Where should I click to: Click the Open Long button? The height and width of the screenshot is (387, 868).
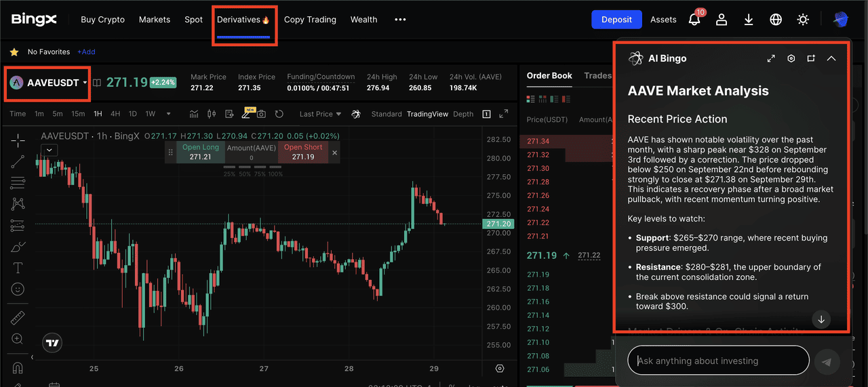tap(200, 152)
